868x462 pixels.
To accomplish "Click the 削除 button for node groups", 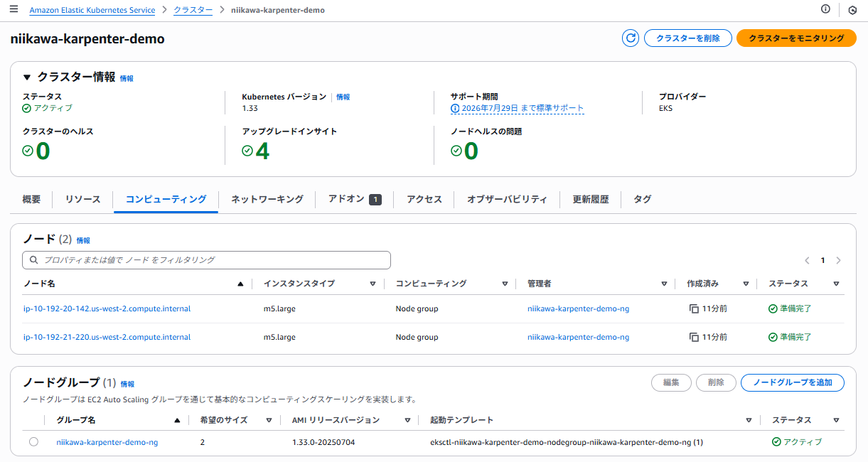I will coord(716,382).
